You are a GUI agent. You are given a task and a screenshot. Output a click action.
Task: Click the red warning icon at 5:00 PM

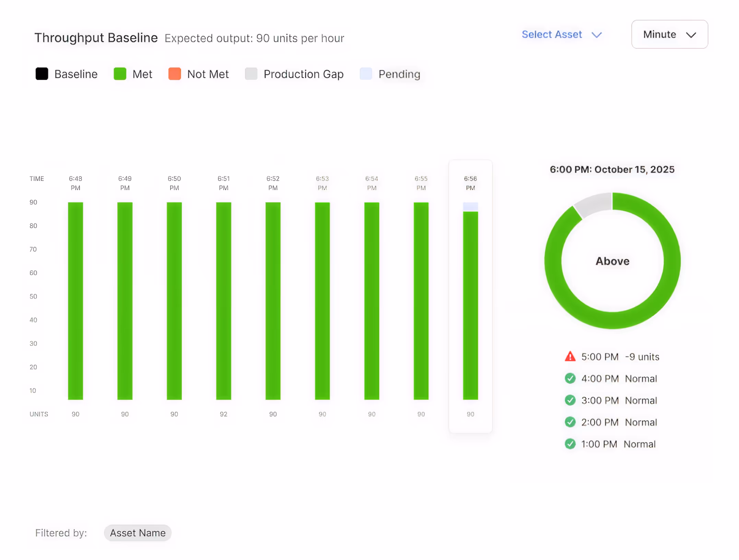[570, 357]
